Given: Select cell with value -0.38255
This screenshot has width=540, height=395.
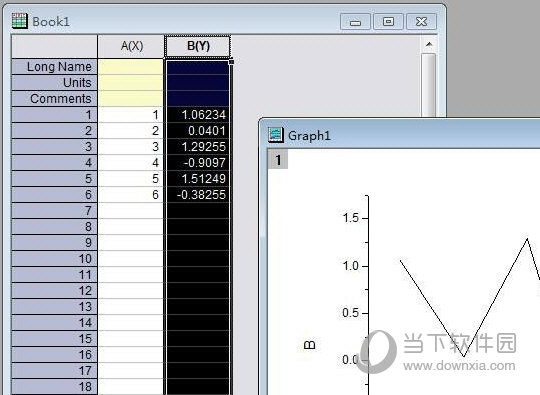Looking at the screenshot, I should 198,195.
